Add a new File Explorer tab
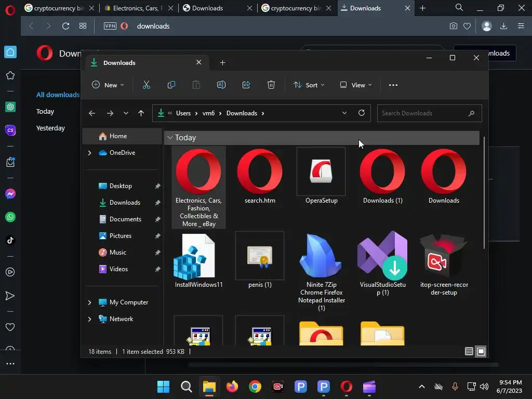The image size is (532, 399). (x=222, y=63)
